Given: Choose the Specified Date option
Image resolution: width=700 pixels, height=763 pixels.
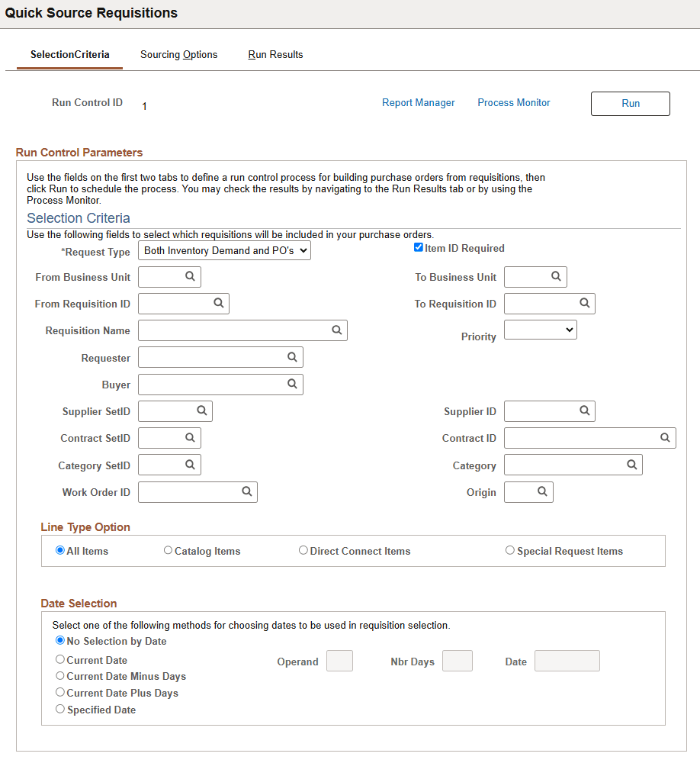Looking at the screenshot, I should click(60, 709).
